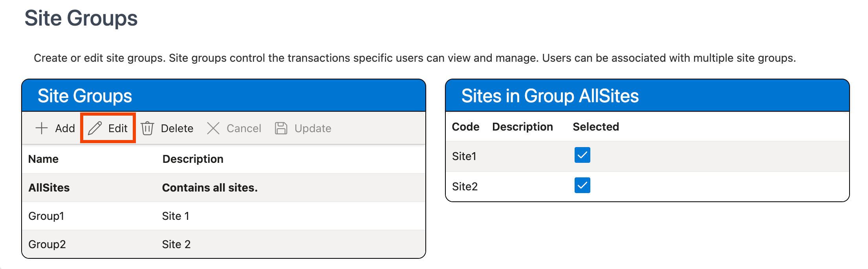
Task: Click the pencil Edit icon
Action: [95, 128]
